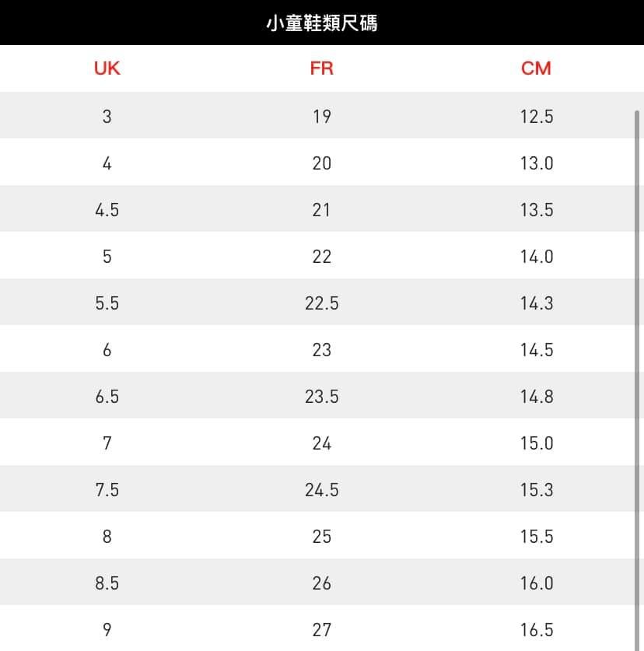The height and width of the screenshot is (651, 644).
Task: Click the 13.0 CM value
Action: (x=537, y=163)
